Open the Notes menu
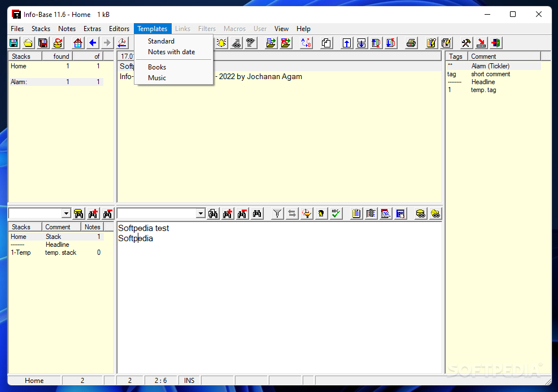The image size is (558, 392). pos(67,29)
